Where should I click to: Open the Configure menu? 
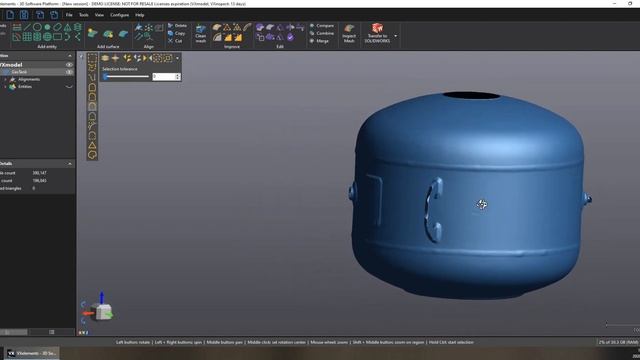point(119,15)
